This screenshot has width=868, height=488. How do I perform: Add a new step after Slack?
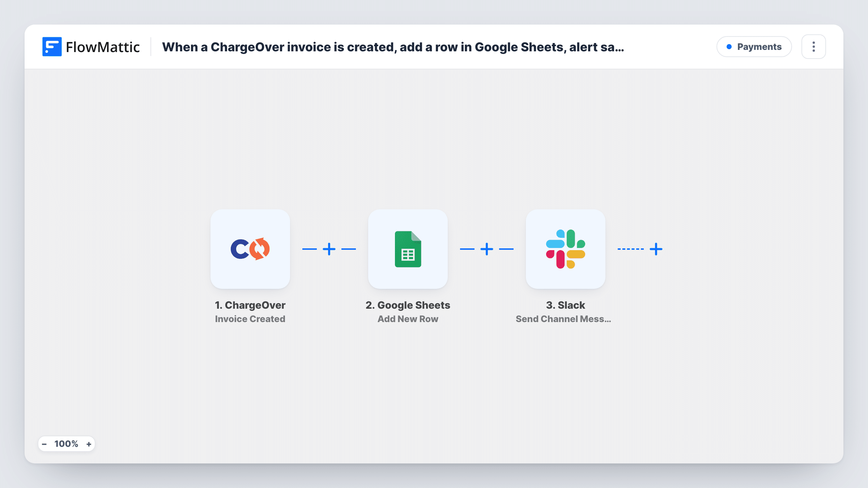tap(656, 249)
